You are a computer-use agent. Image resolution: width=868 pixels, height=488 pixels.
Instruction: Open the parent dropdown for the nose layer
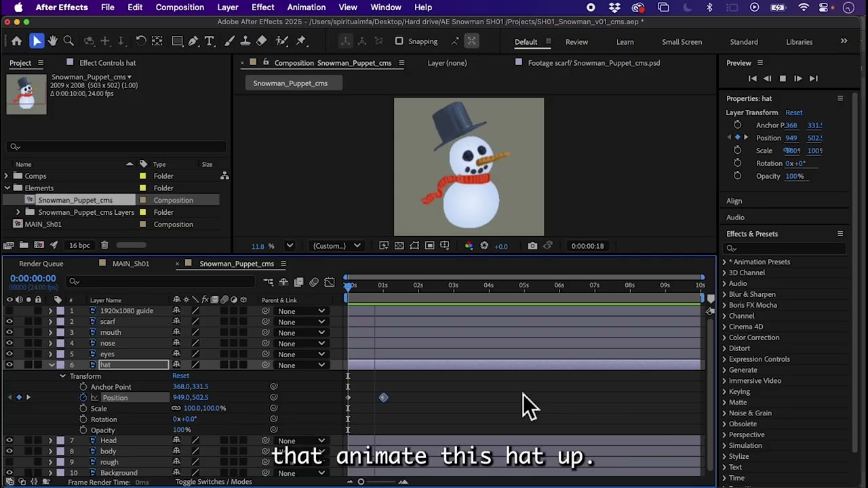[x=302, y=344]
